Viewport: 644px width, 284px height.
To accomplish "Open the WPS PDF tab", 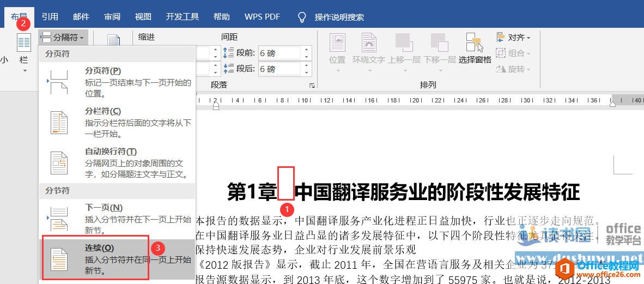I will (262, 17).
